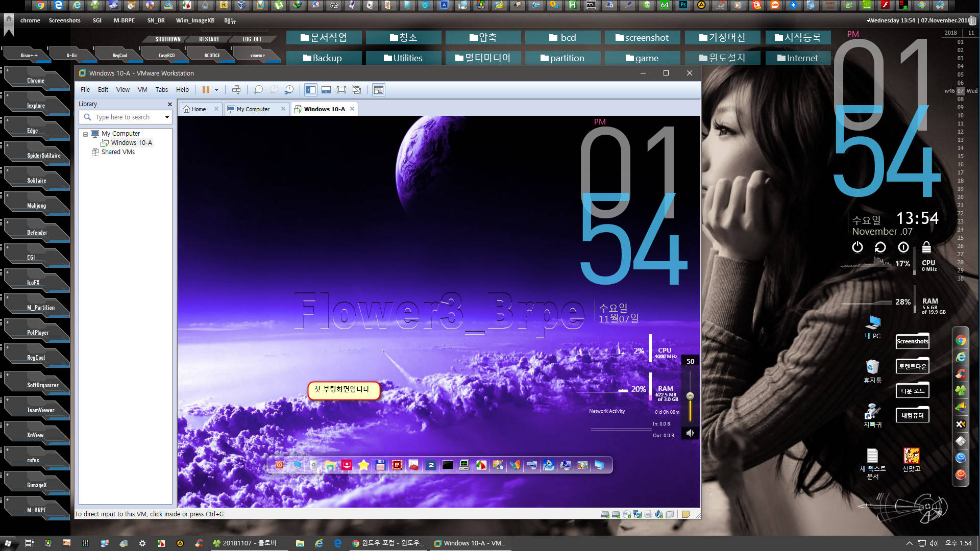Mute the guest speaker icon under slider
This screenshot has height=551, width=980.
[x=690, y=433]
